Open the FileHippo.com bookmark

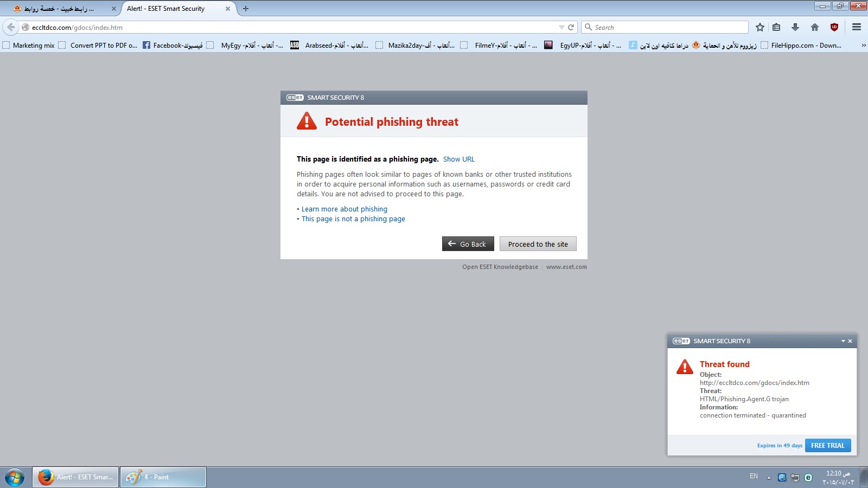click(801, 46)
